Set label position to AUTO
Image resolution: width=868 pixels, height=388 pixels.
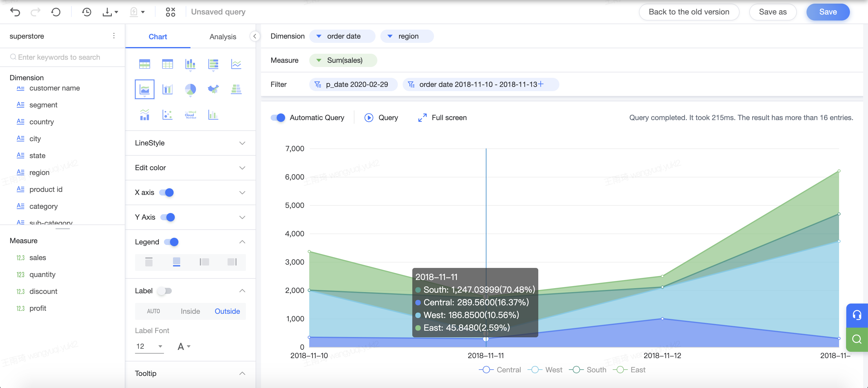click(153, 311)
